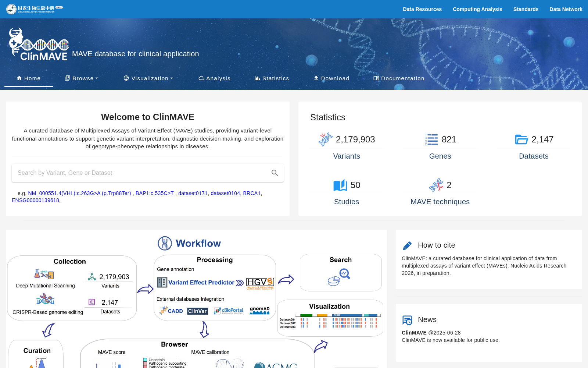The image size is (588, 368).
Task: Click the ClinMAVE logo in the banner
Action: 39,45
